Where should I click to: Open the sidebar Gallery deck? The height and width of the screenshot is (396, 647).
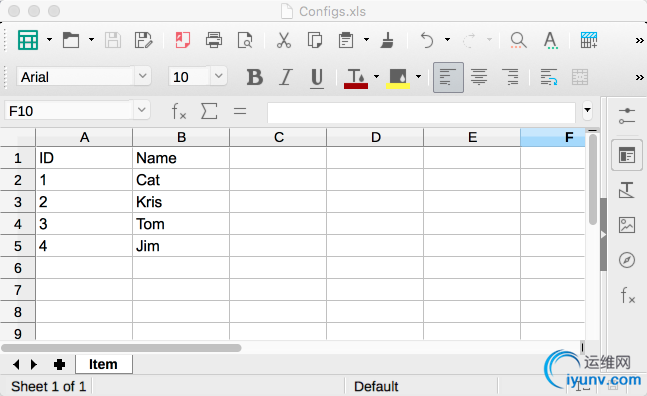[x=627, y=225]
